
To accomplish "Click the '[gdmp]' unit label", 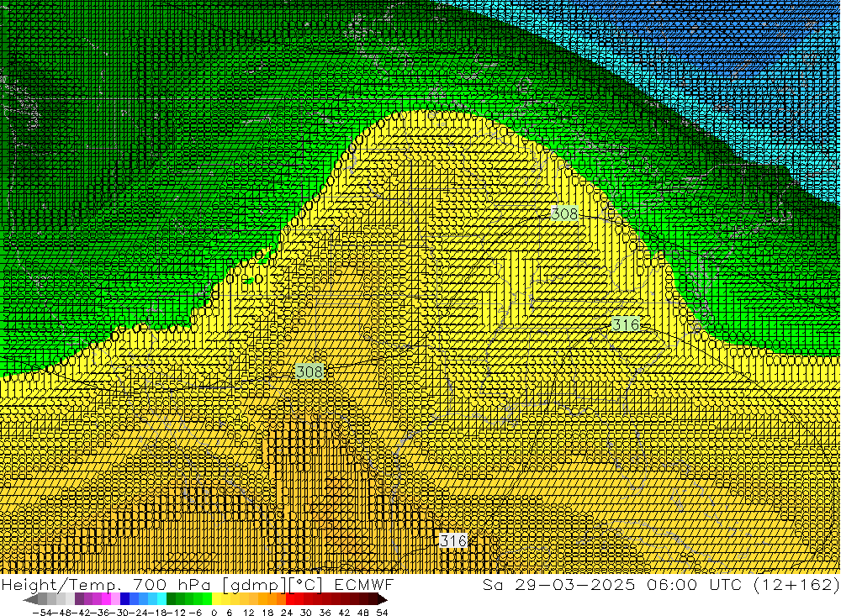I will pyautogui.click(x=255, y=585).
